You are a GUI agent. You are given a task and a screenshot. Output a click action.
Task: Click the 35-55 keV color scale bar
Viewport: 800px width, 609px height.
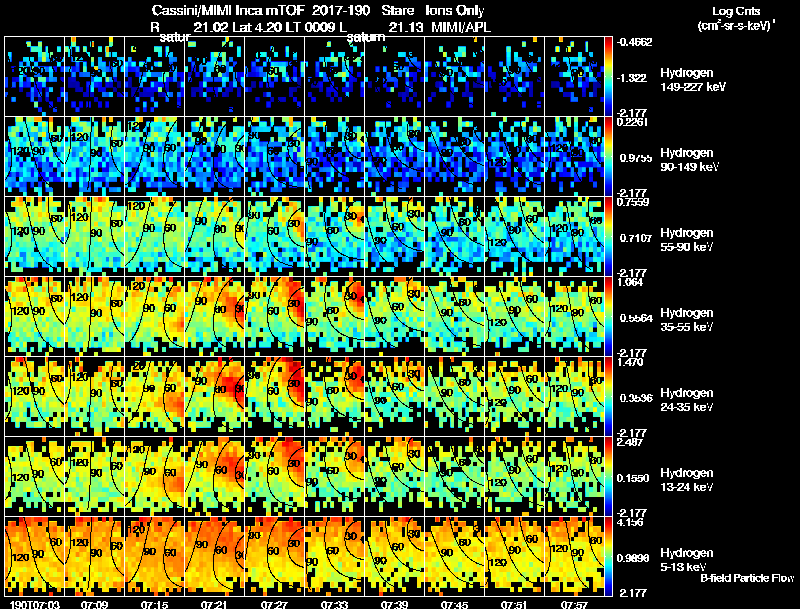click(608, 316)
